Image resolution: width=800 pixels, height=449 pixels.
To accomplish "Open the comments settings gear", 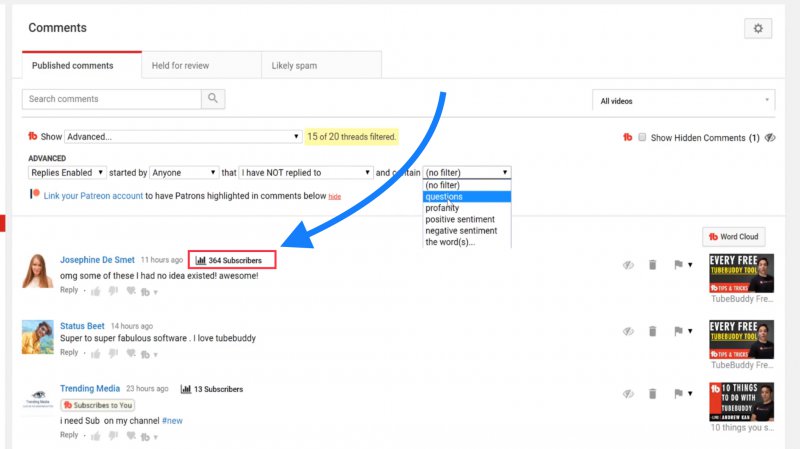I will (x=757, y=29).
